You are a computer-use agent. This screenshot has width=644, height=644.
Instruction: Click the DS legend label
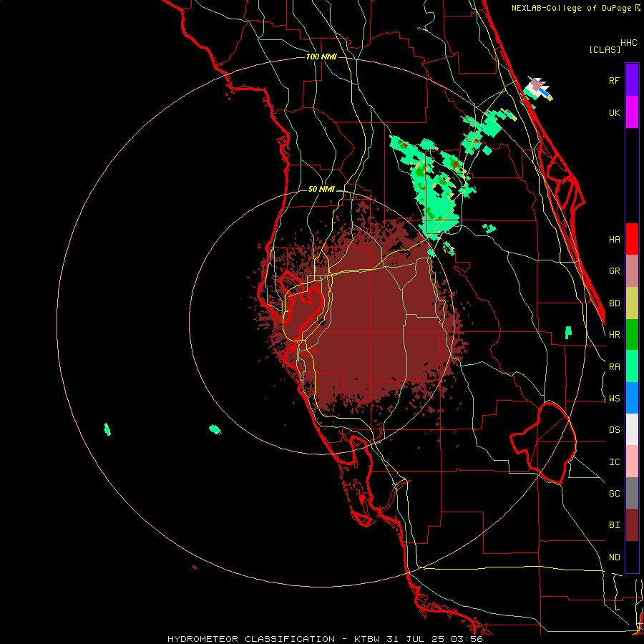click(614, 430)
